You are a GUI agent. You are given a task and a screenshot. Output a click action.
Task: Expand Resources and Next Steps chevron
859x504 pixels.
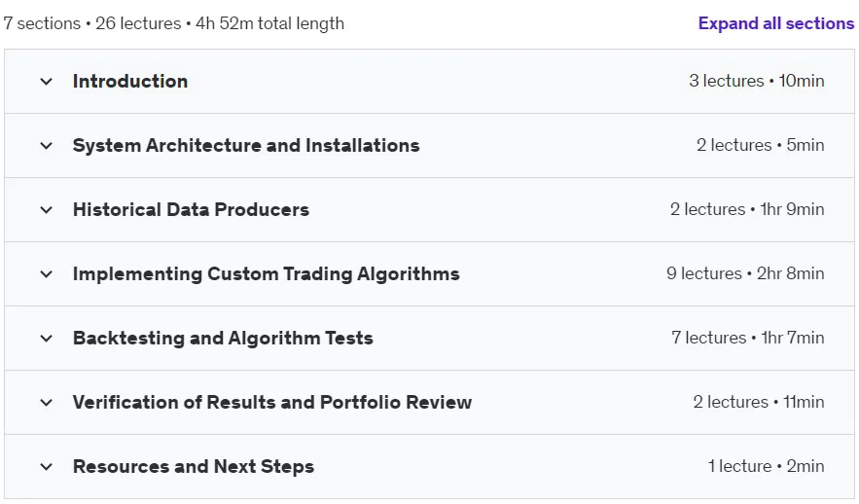point(47,467)
